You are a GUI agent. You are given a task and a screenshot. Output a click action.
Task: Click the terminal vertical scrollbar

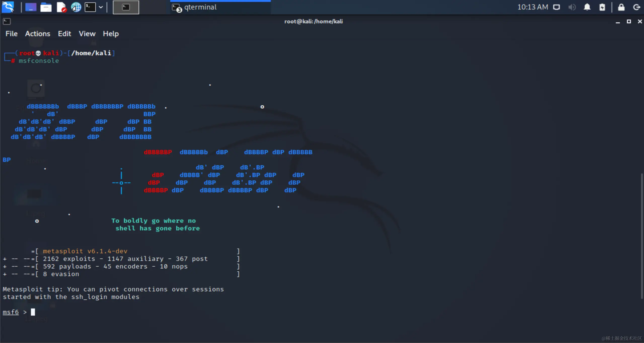click(642, 235)
